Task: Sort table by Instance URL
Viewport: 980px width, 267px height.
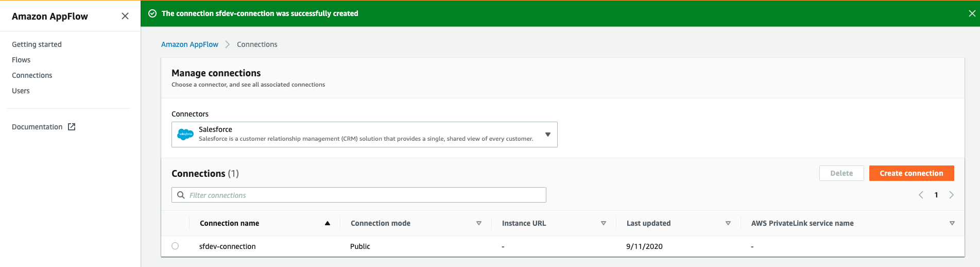Action: pos(604,223)
